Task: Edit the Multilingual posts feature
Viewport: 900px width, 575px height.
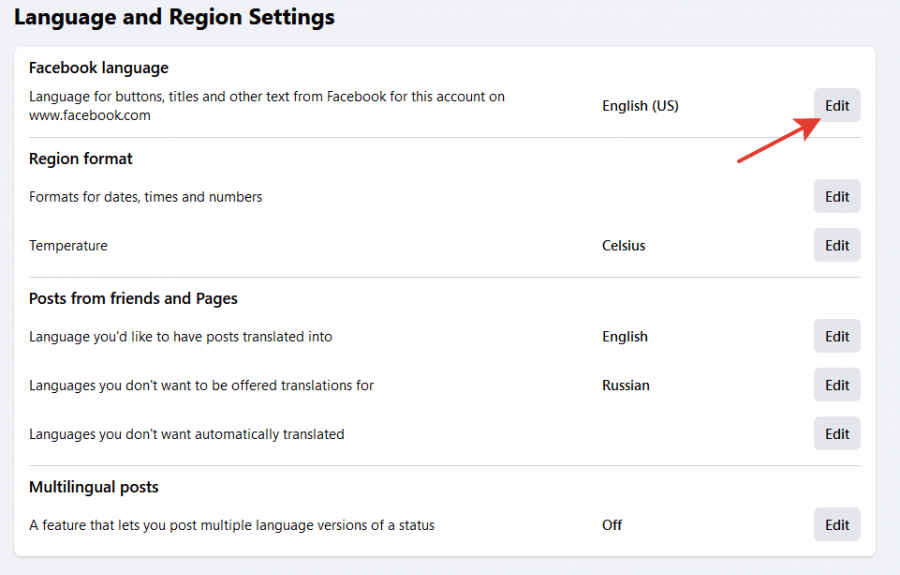Action: pos(837,525)
